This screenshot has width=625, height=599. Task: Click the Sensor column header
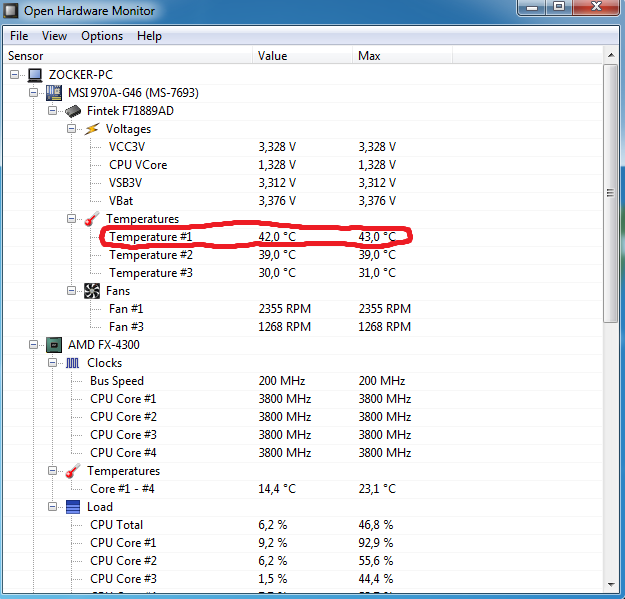tap(128, 56)
